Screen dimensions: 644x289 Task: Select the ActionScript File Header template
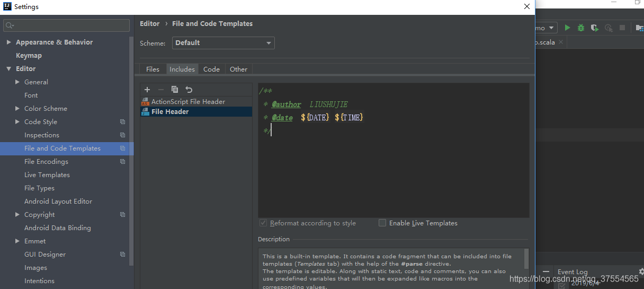tap(196, 101)
